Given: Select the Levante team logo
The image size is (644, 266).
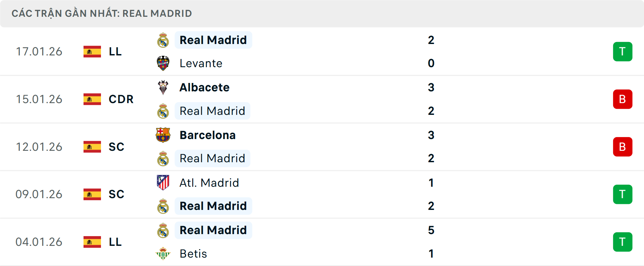Looking at the screenshot, I should [163, 63].
